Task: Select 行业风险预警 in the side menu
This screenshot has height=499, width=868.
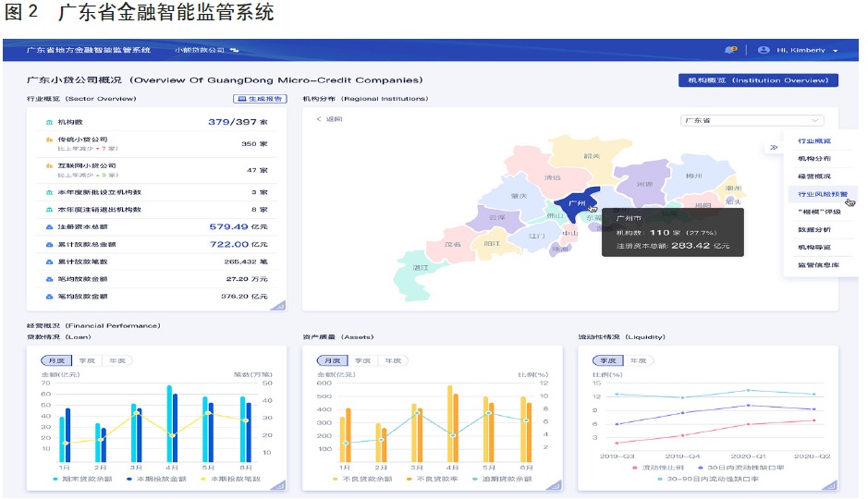Action: (x=815, y=194)
